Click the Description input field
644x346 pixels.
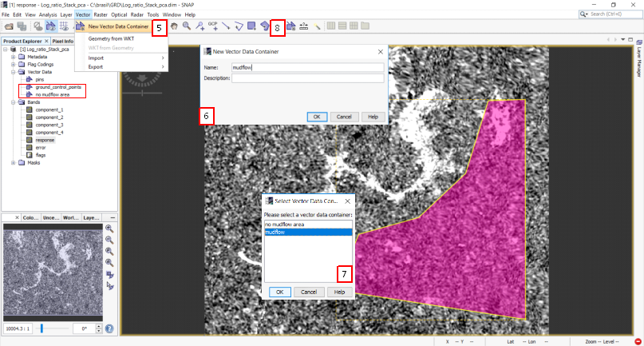(307, 78)
